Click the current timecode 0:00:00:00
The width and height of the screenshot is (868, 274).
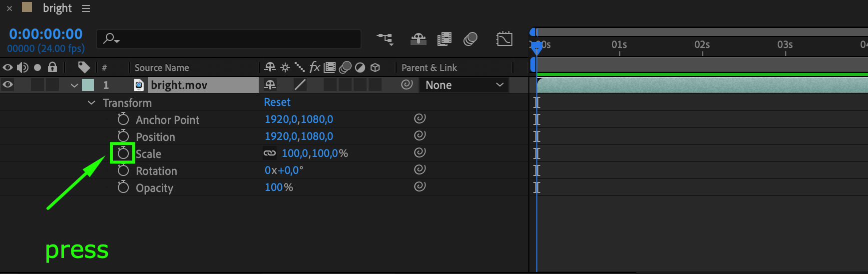(45, 34)
